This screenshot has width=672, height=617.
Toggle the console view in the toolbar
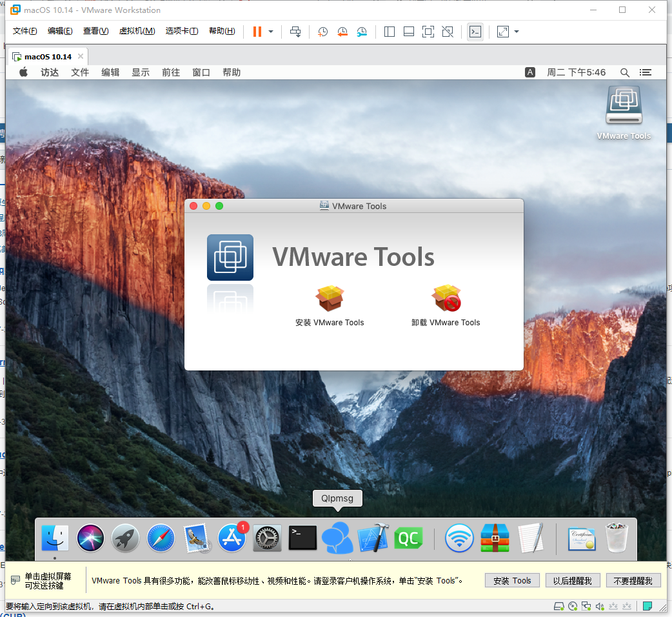[x=475, y=31]
